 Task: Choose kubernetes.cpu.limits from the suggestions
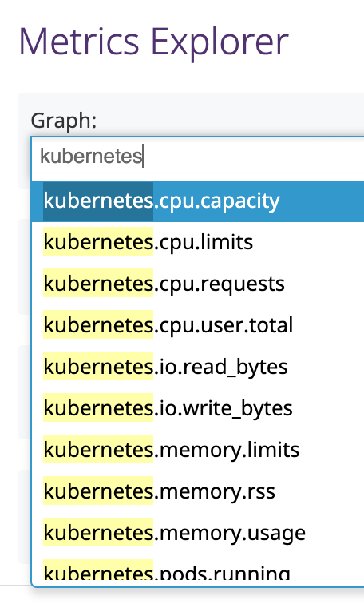click(x=198, y=242)
